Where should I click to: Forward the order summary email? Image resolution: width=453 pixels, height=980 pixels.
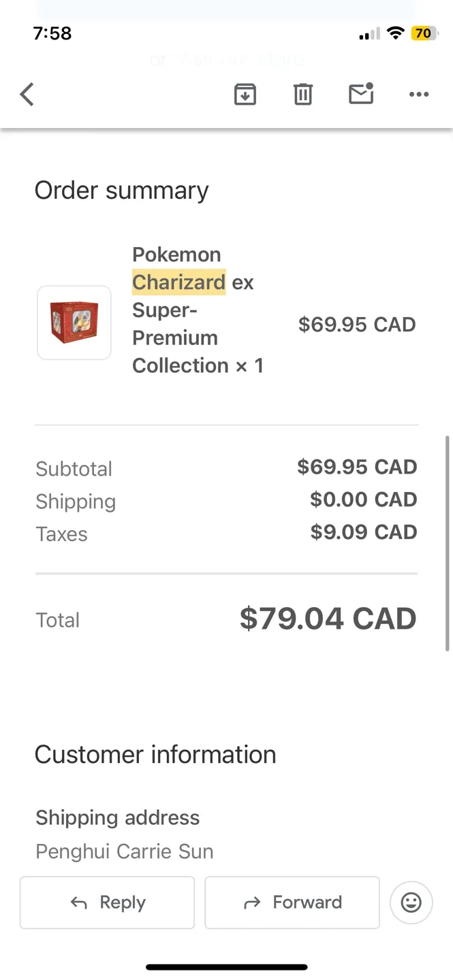[x=292, y=902]
